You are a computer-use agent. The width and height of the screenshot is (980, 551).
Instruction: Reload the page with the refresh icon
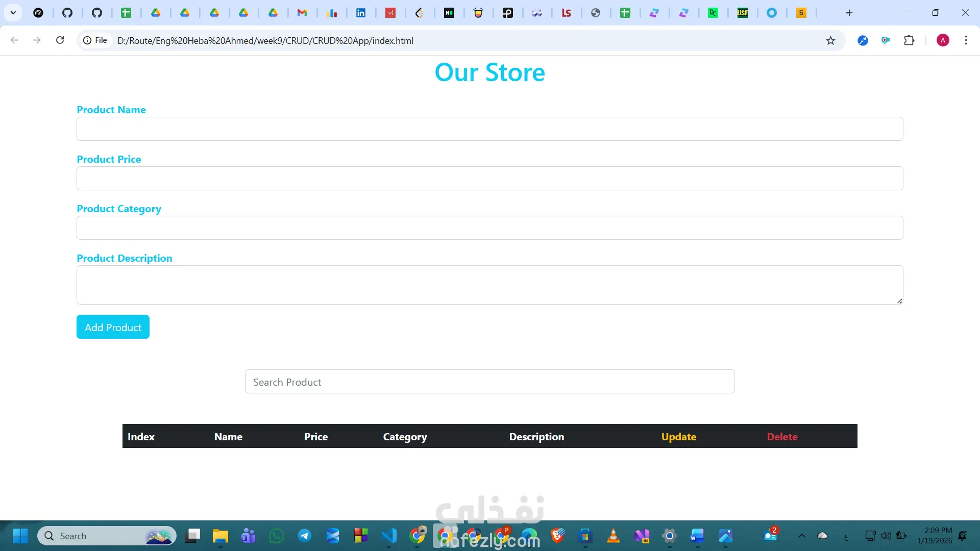(x=60, y=40)
